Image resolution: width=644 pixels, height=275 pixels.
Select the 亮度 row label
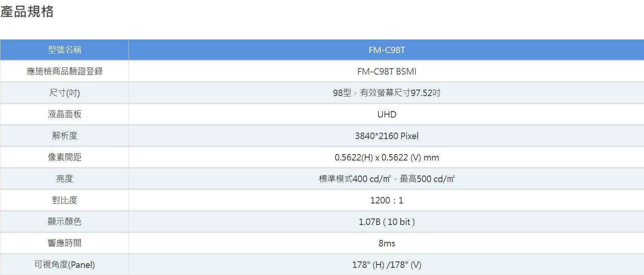65,179
